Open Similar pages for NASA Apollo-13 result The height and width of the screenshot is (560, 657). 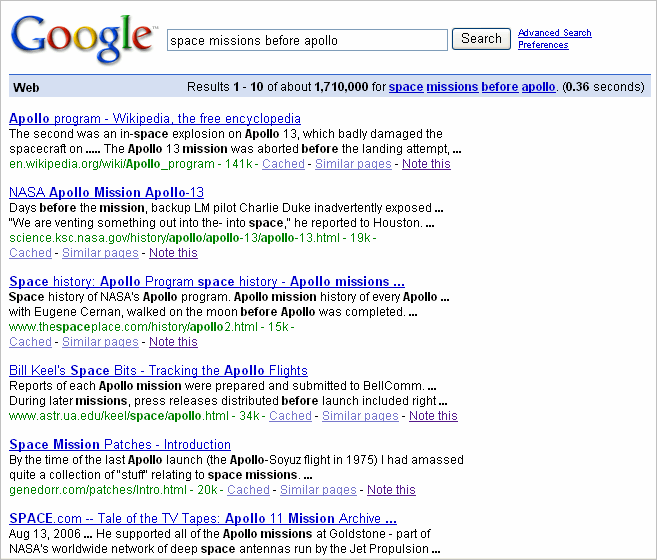[100, 253]
